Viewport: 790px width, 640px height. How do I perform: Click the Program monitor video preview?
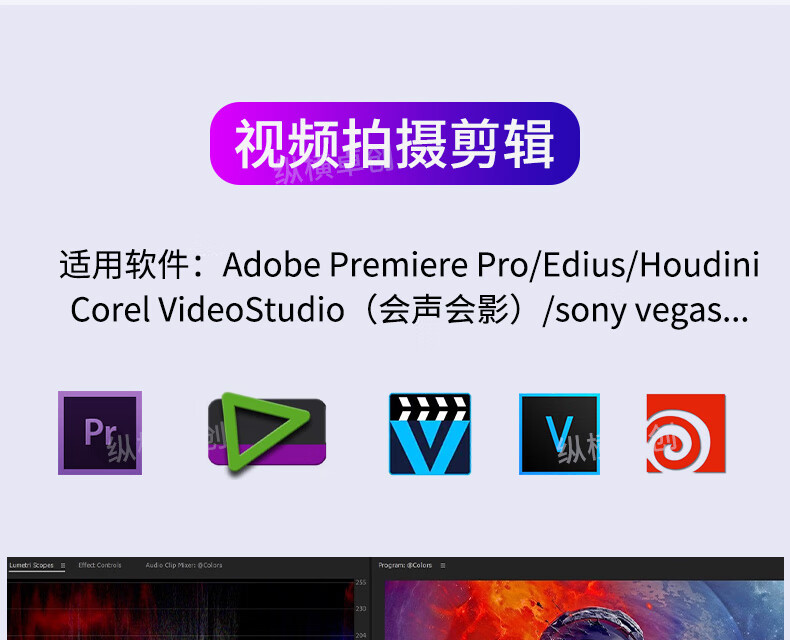pyautogui.click(x=584, y=610)
